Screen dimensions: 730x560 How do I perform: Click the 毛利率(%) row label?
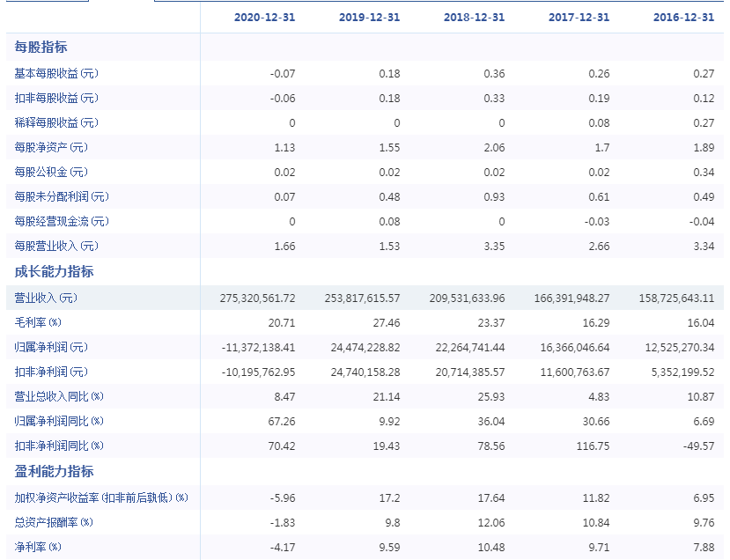[x=38, y=322]
